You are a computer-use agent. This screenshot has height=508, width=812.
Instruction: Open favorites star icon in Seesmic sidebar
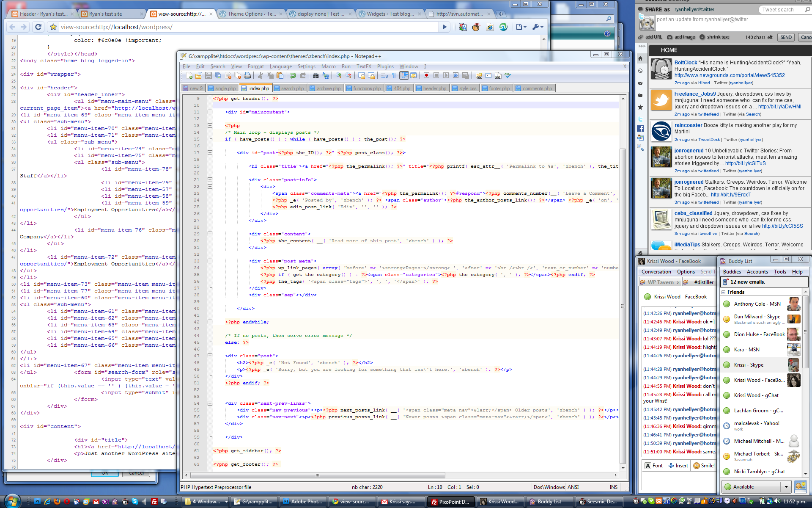point(640,107)
